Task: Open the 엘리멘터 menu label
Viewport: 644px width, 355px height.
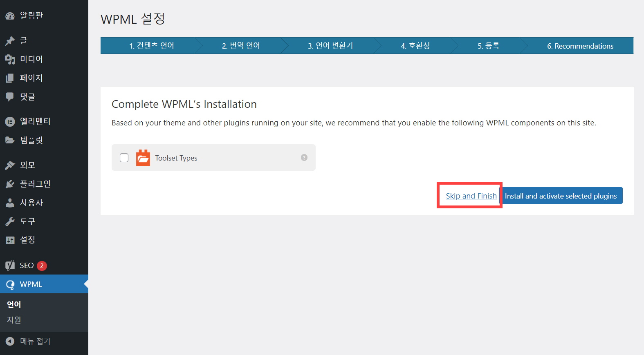Action: point(35,121)
